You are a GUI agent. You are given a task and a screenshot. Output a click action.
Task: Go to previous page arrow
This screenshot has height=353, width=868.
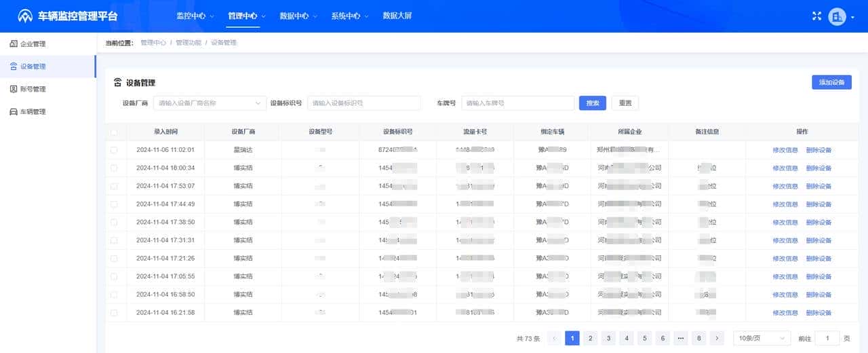click(x=554, y=338)
